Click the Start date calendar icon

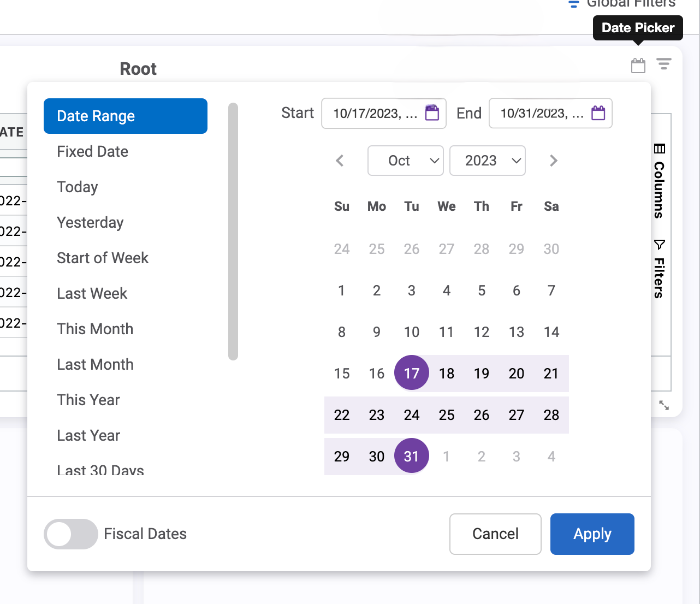pos(432,113)
